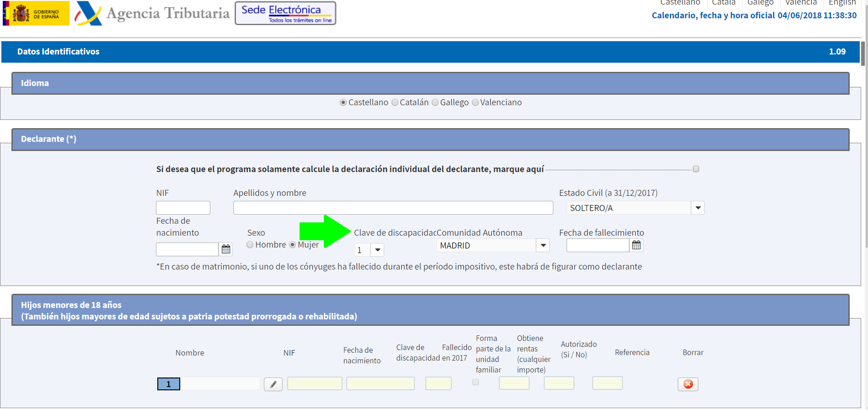The image size is (868, 410).
Task: Switch site language to English
Action: 842,3
